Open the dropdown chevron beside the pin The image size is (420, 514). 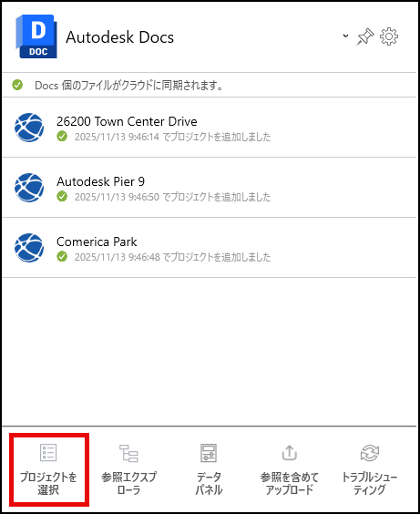click(x=345, y=36)
